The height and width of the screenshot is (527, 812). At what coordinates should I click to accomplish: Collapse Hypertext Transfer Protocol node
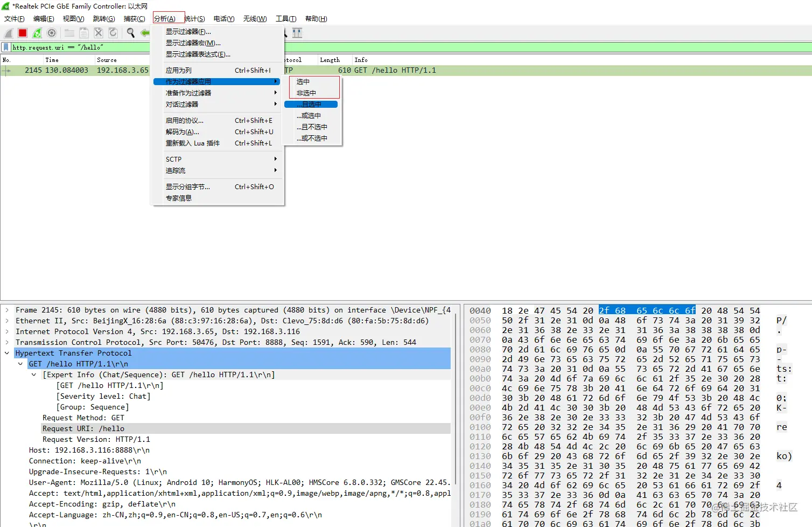[x=7, y=353]
